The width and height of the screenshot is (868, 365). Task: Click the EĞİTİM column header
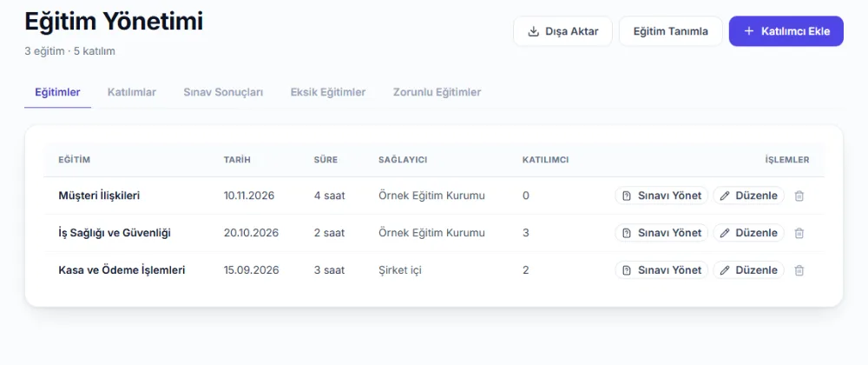[74, 160]
